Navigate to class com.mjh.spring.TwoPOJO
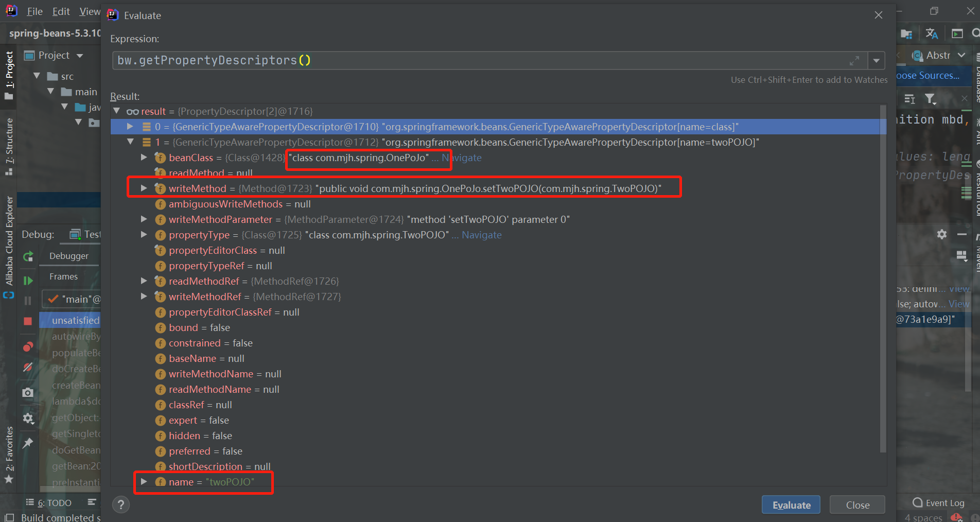The width and height of the screenshot is (980, 522). pos(481,235)
